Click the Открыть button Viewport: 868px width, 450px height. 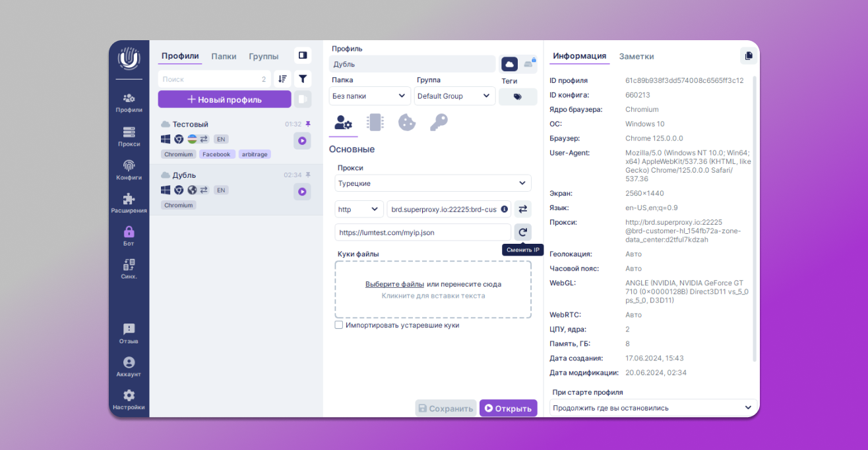(x=508, y=408)
